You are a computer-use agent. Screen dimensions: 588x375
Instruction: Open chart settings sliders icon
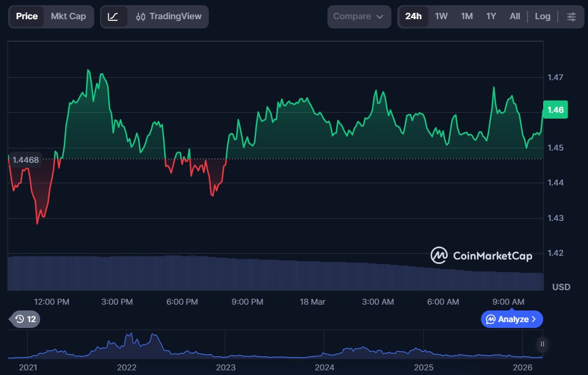(x=571, y=16)
